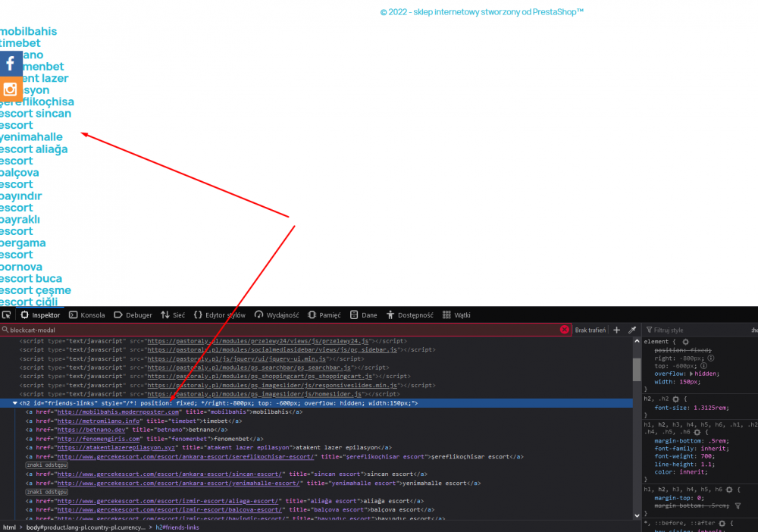Switch to the Konsola tab

click(86, 315)
